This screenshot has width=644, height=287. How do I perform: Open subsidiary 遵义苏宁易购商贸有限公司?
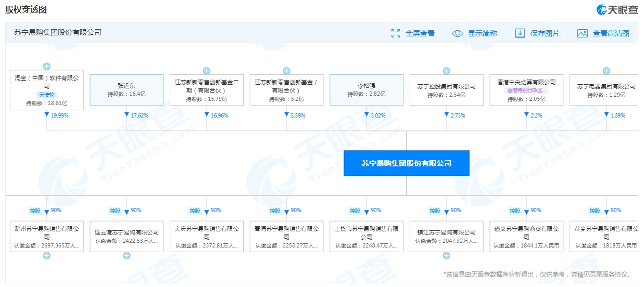(x=526, y=237)
